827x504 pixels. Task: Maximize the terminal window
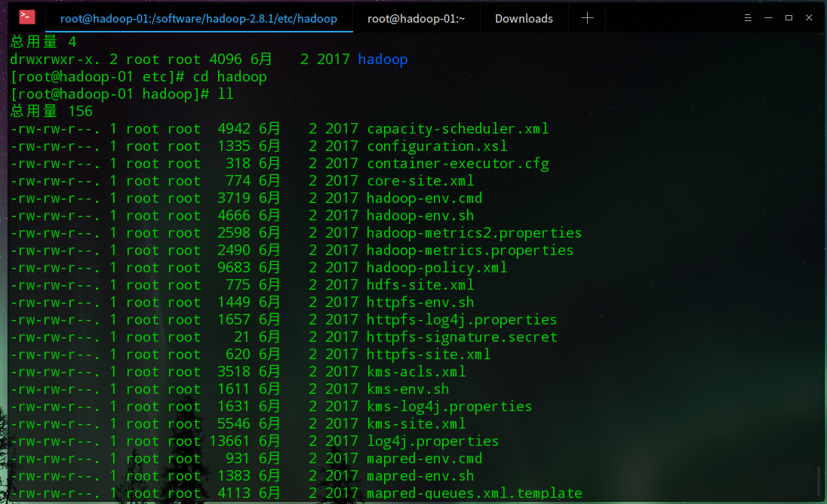coord(789,18)
